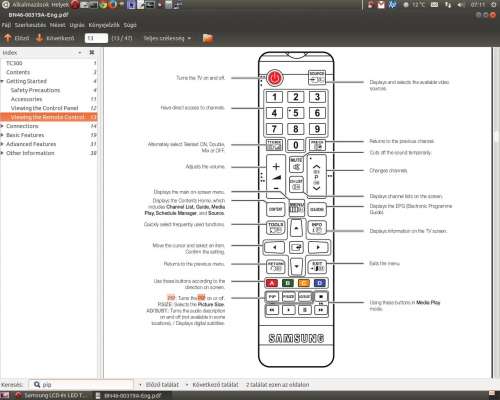The image size is (500, 400).
Task: Click the SOURCE button on remote diagram
Action: 317,77
